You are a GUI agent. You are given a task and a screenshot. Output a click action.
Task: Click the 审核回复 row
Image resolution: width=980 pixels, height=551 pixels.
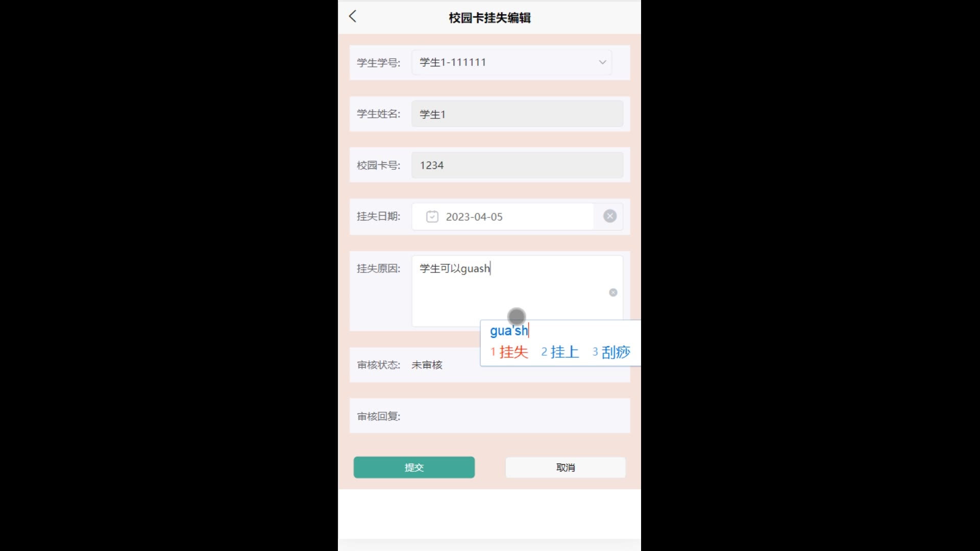pyautogui.click(x=489, y=416)
